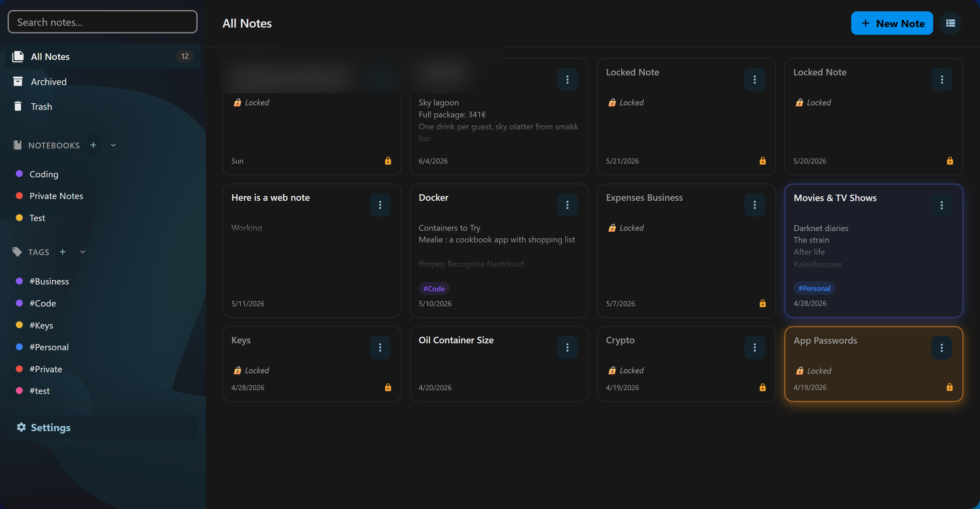Open options menu on 5/20/2026 Locked Note

pyautogui.click(x=941, y=80)
